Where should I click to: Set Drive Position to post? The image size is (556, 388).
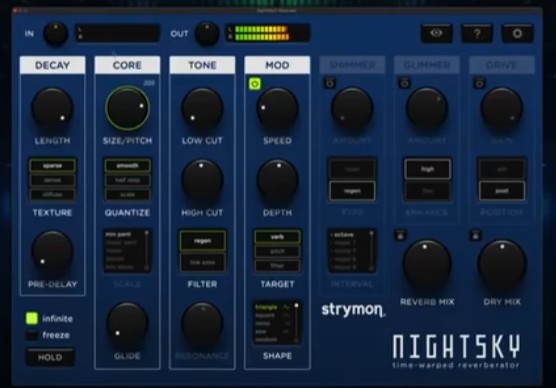502,191
